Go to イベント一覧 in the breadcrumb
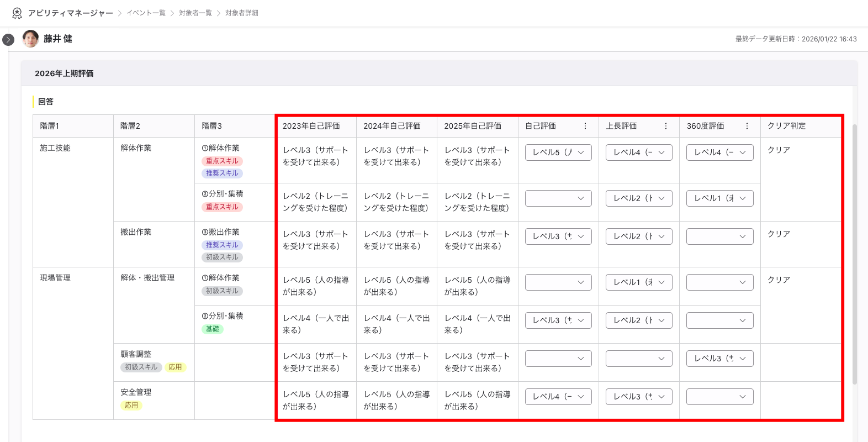This screenshot has height=442, width=868. [146, 13]
